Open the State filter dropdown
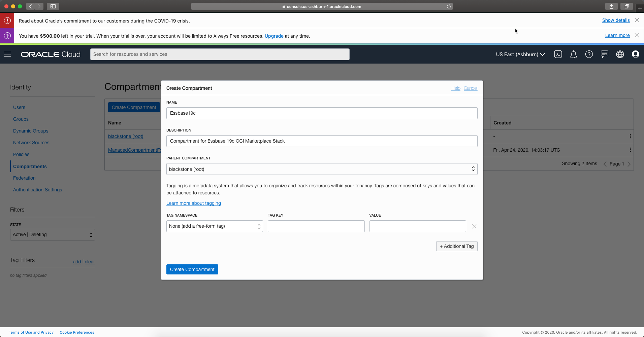This screenshot has width=644, height=337. point(53,235)
